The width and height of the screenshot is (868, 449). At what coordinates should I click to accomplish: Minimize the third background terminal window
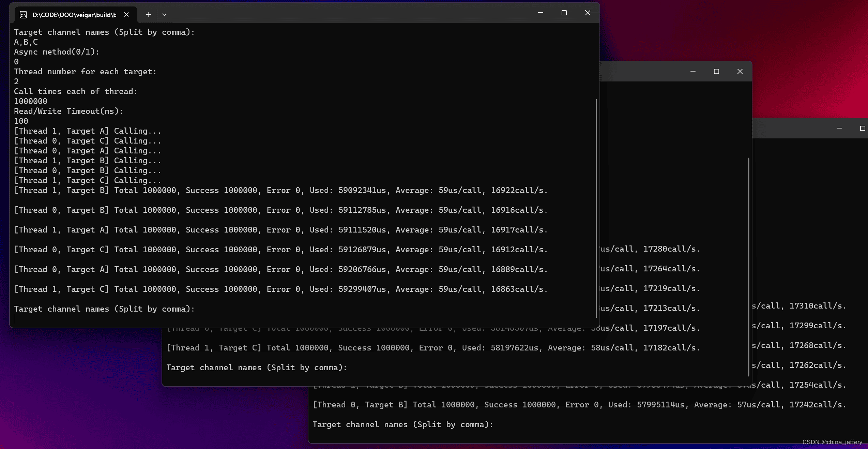pyautogui.click(x=839, y=129)
